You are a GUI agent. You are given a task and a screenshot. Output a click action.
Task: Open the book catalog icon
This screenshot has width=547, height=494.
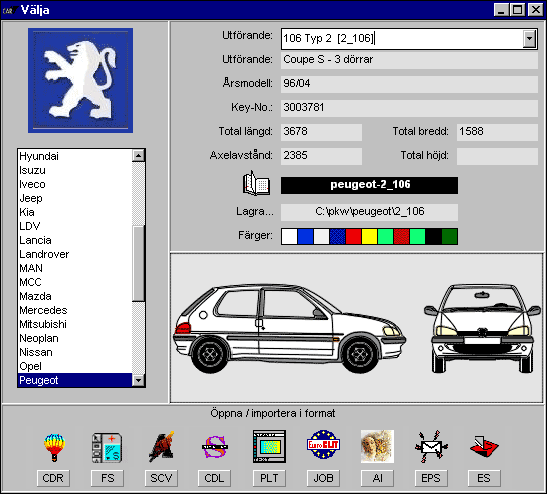coord(256,184)
